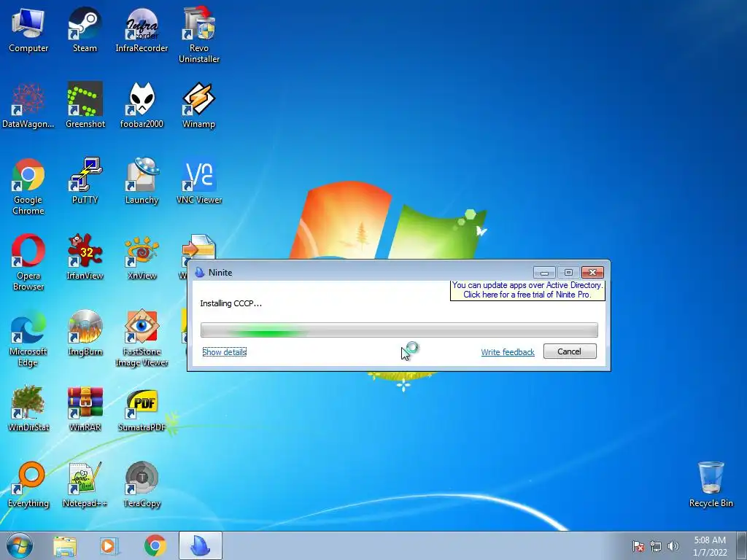This screenshot has height=560, width=747.
Task: Select the FastStone Image Viewer icon
Action: click(142, 338)
